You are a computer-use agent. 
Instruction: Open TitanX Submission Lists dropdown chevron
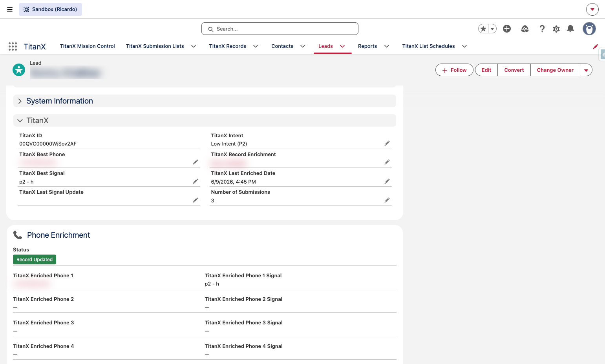coord(194,46)
